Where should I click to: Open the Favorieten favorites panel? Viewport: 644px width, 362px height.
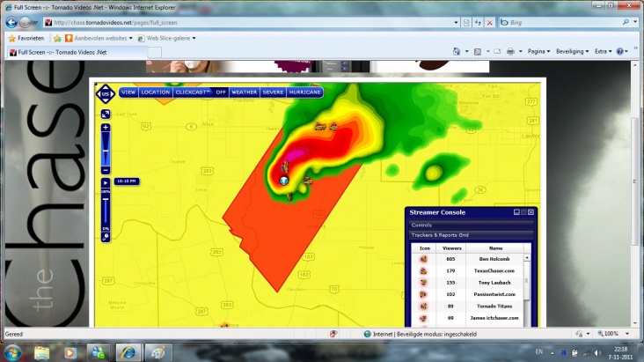coord(26,38)
